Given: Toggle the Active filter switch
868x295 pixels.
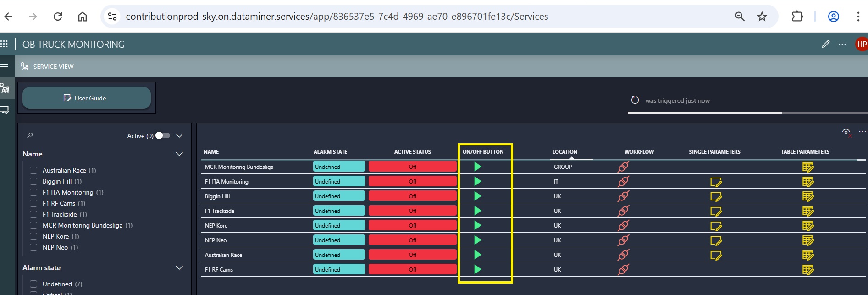Looking at the screenshot, I should (163, 135).
